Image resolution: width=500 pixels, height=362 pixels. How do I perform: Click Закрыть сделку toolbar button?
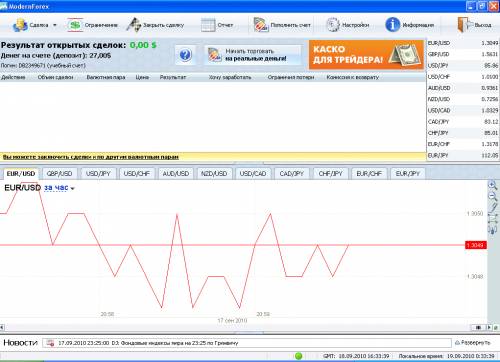tap(155, 25)
